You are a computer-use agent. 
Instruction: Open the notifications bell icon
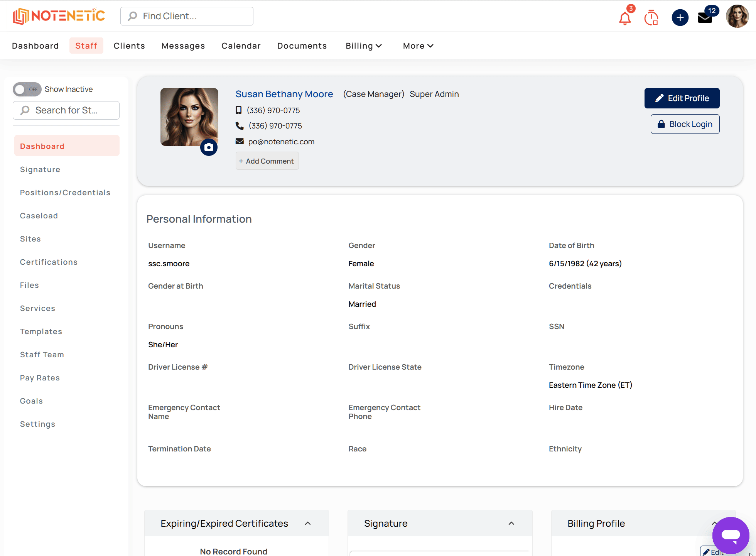point(625,18)
